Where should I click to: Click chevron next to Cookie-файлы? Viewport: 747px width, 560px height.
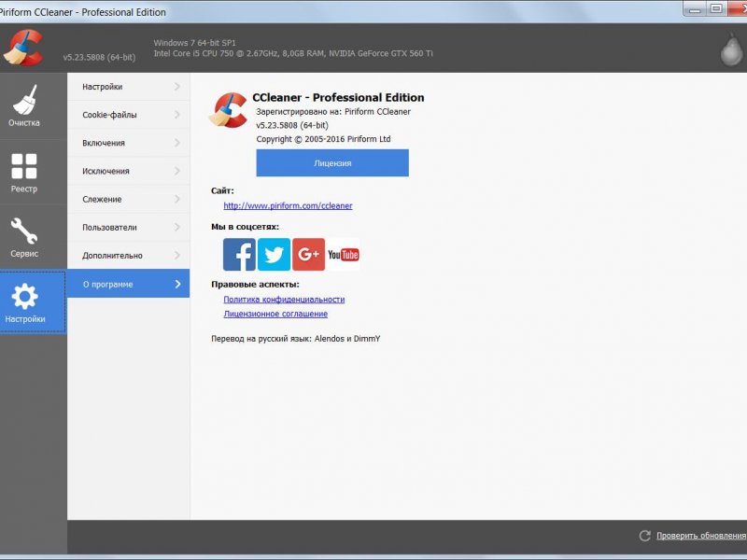[177, 115]
